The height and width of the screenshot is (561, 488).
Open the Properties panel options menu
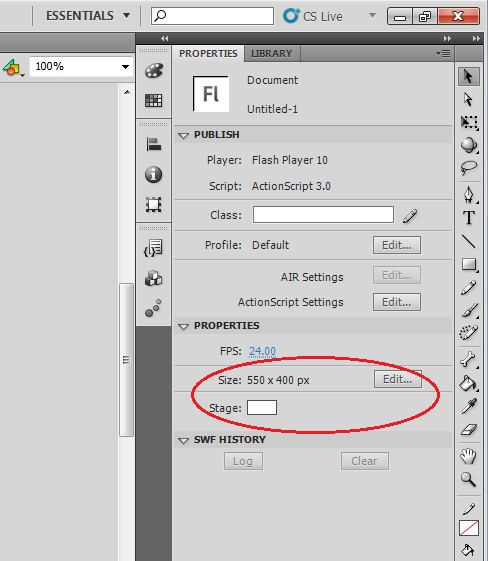[x=443, y=54]
